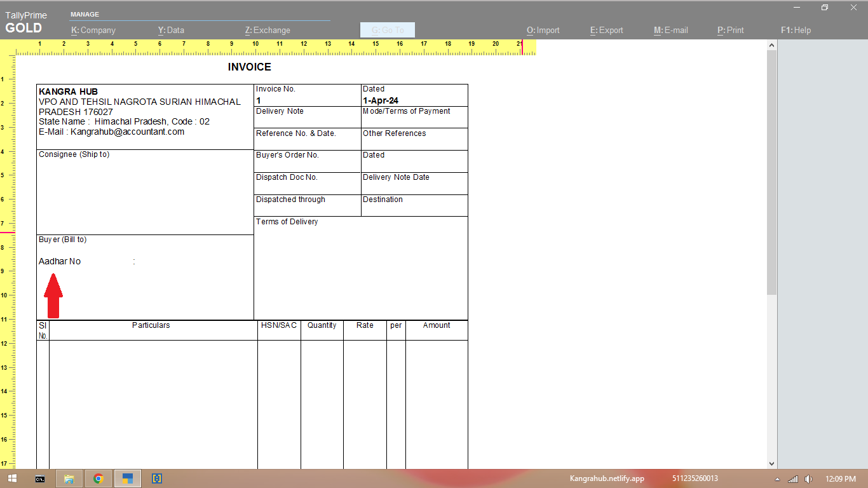868x488 pixels.
Task: Open the Import menu
Action: (x=543, y=30)
